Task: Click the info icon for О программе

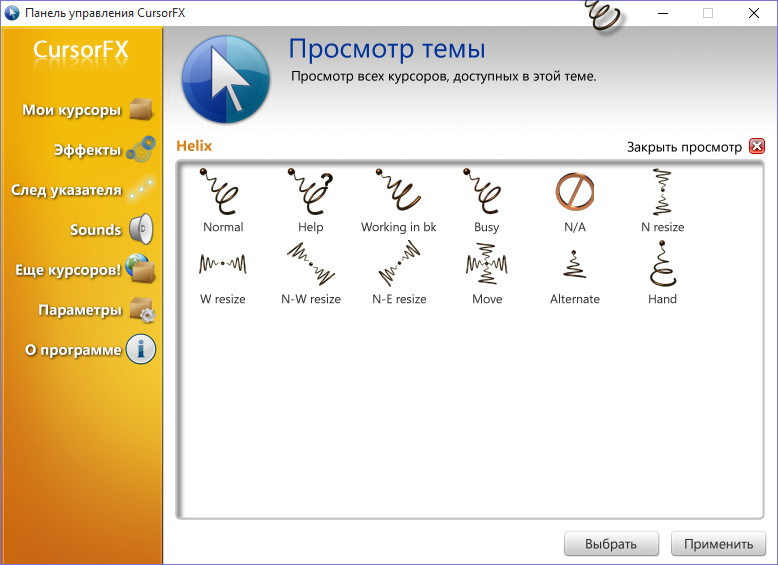Action: (x=141, y=349)
